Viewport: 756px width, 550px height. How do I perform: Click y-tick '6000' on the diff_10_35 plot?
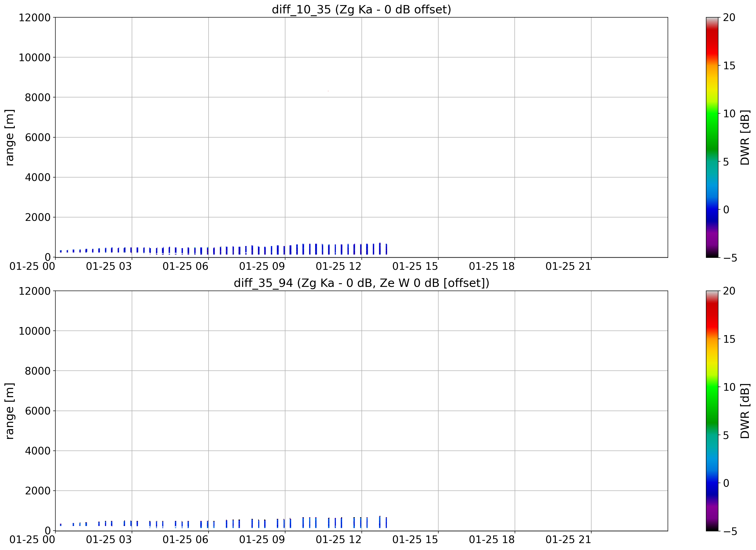pos(38,137)
